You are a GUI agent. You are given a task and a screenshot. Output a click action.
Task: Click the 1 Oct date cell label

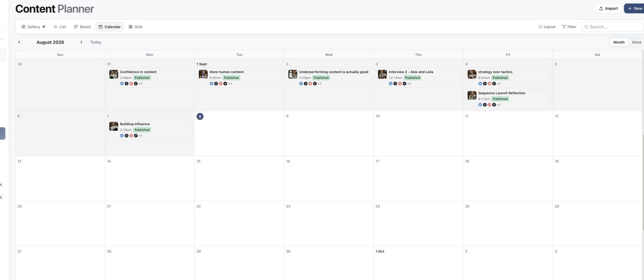pos(380,251)
